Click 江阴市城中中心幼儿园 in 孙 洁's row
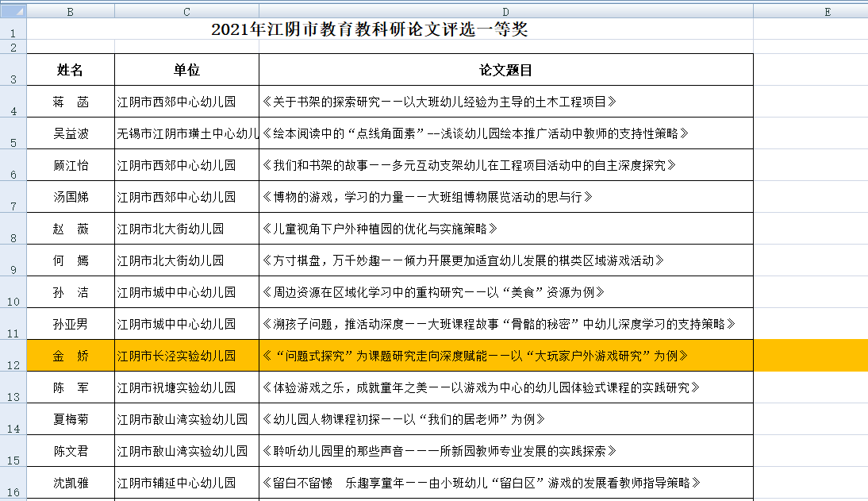This screenshot has width=868, height=501. [x=186, y=292]
